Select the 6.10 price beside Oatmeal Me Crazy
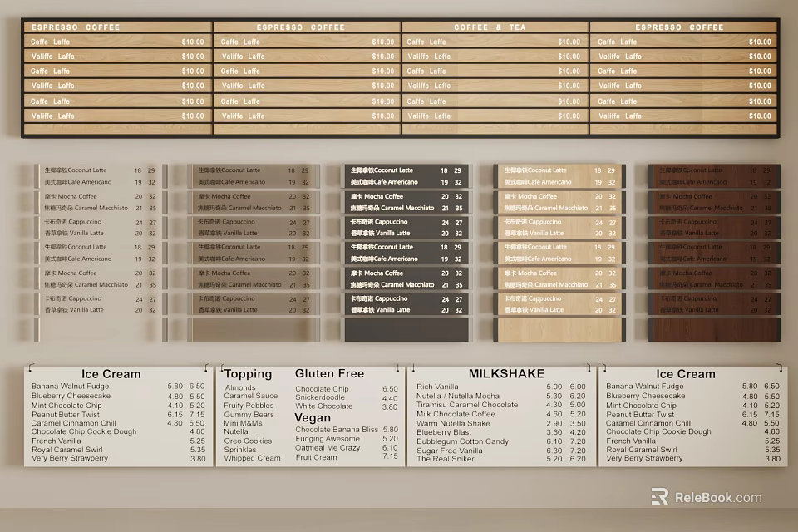This screenshot has height=532, width=798. coord(391,448)
